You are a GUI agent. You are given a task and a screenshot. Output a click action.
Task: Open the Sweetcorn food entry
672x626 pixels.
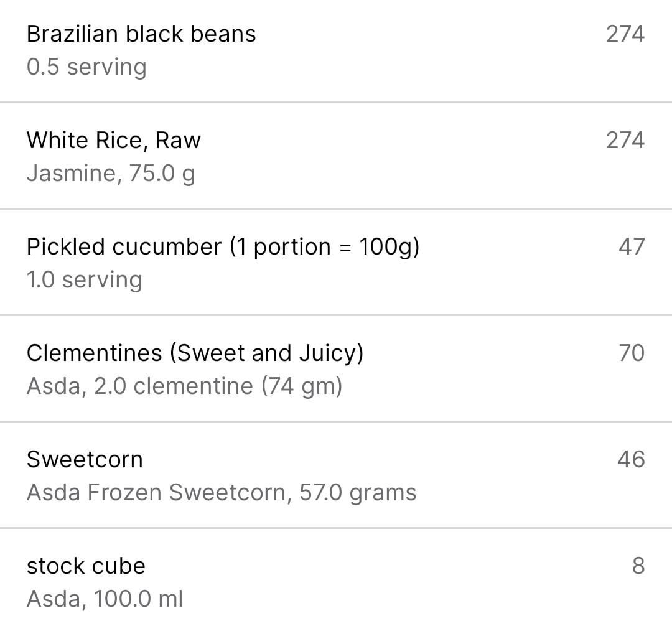click(x=336, y=475)
